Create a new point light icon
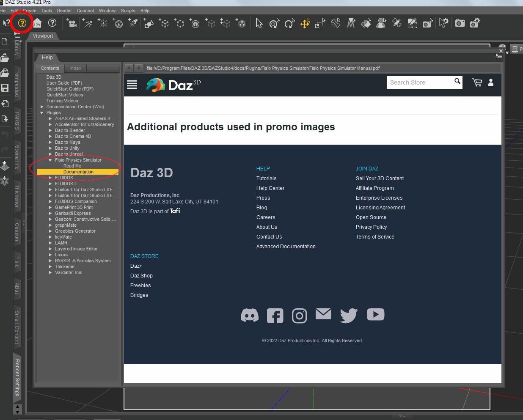This screenshot has width=523, height=420. click(x=103, y=23)
